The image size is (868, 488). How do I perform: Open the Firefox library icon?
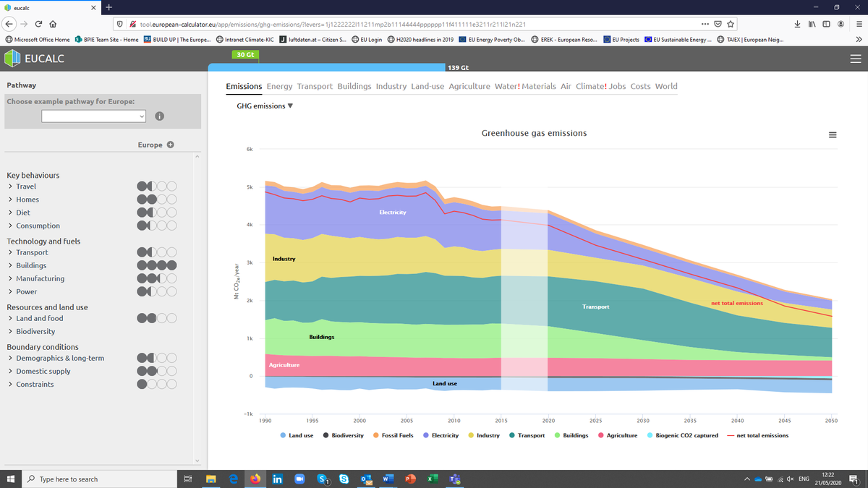pos(812,24)
